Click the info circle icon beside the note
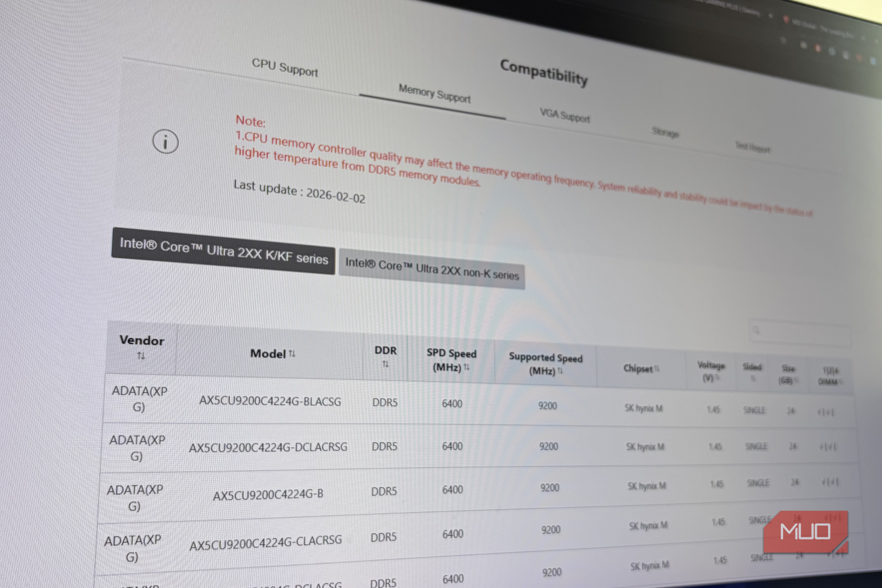This screenshot has width=882, height=588. pos(165,142)
